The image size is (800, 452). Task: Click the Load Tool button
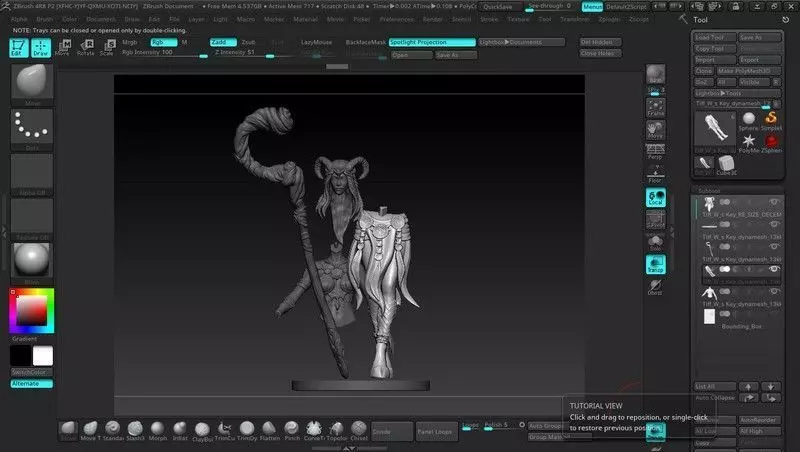coord(714,37)
